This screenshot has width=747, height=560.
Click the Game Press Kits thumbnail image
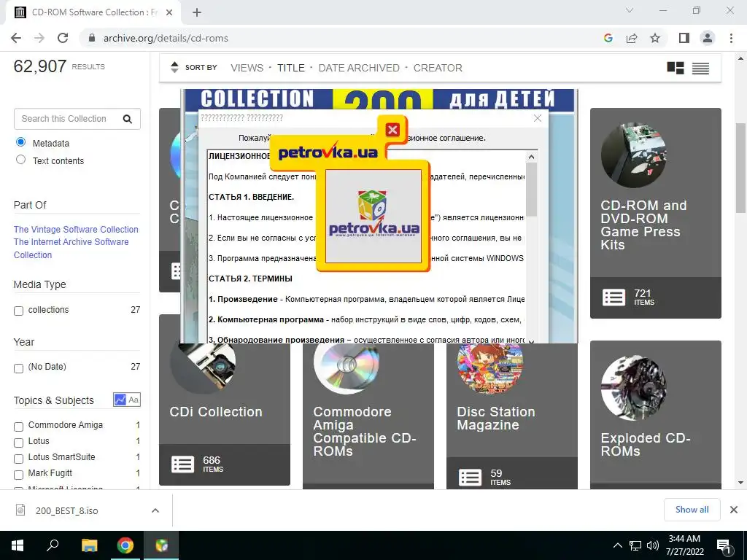click(x=634, y=155)
